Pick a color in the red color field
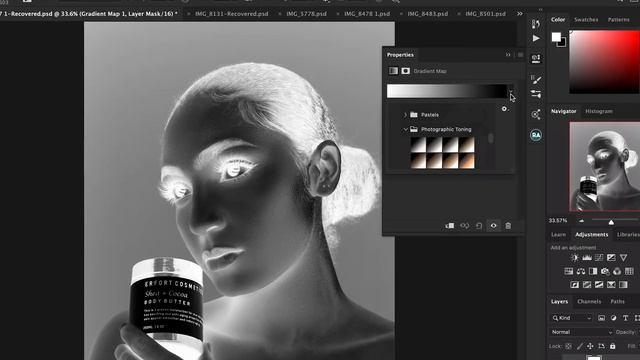640x360 pixels. point(604,62)
